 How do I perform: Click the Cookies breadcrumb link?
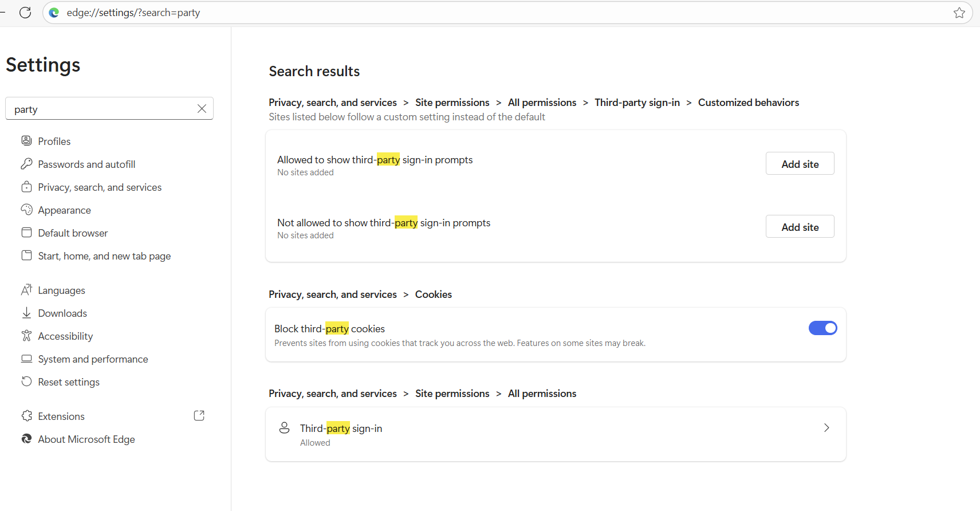(433, 294)
